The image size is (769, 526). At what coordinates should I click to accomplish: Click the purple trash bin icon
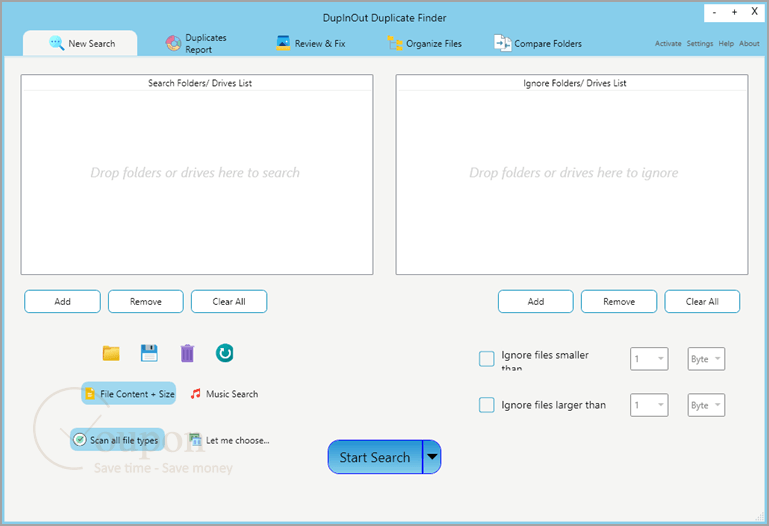click(x=187, y=353)
